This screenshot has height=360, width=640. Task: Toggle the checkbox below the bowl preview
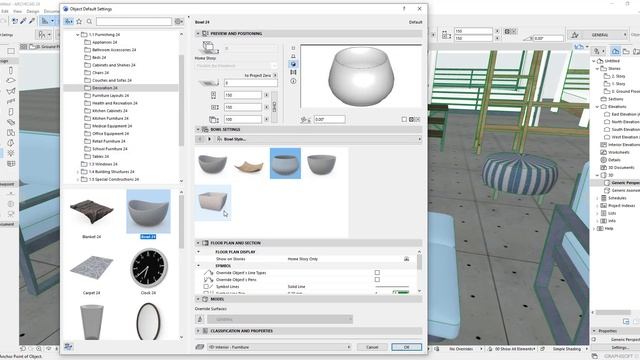[404, 120]
